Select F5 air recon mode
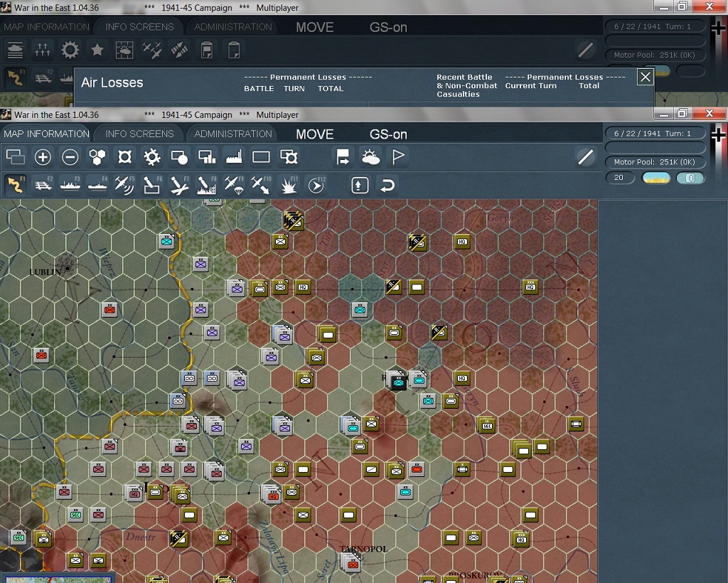 coord(124,185)
